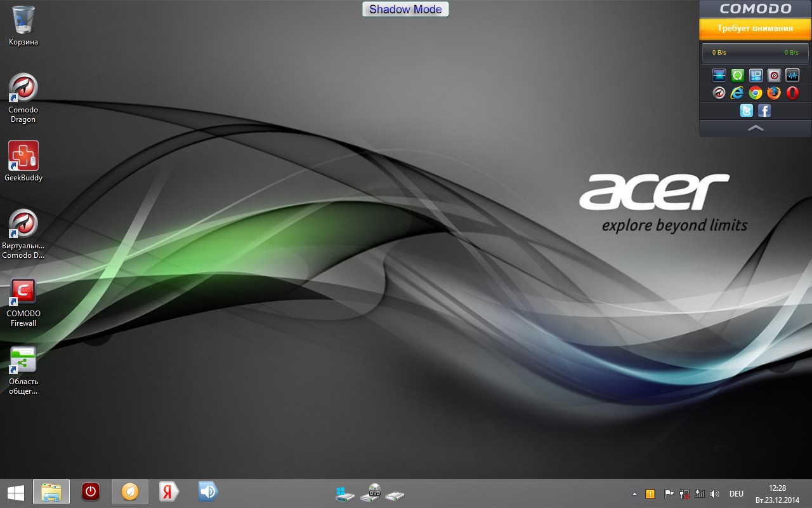The image size is (812, 508).
Task: Click the Shadow Mode button
Action: [x=405, y=9]
